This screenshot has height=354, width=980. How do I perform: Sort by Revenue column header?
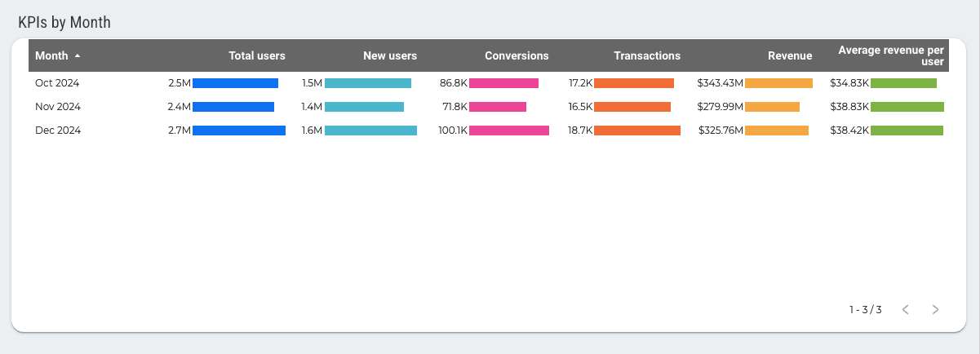(790, 56)
